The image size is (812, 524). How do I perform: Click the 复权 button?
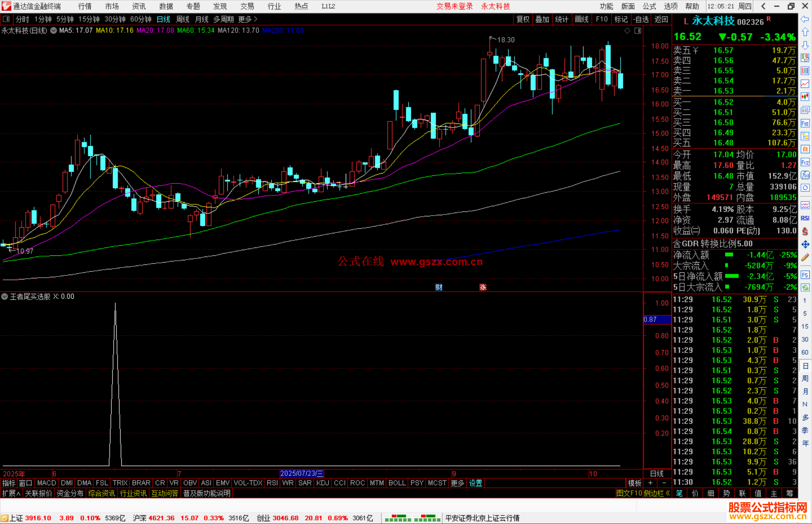coord(523,19)
